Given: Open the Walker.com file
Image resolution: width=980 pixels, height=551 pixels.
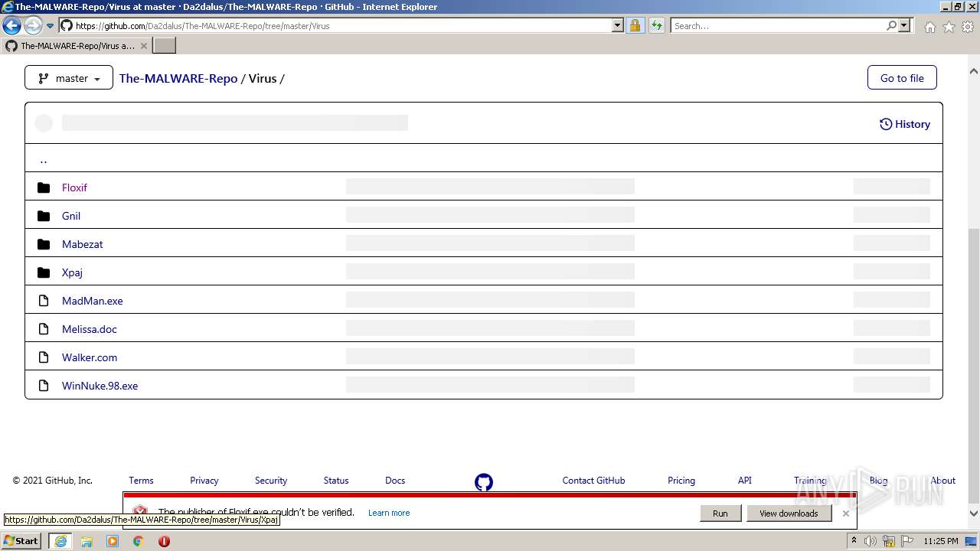Looking at the screenshot, I should pyautogui.click(x=89, y=357).
